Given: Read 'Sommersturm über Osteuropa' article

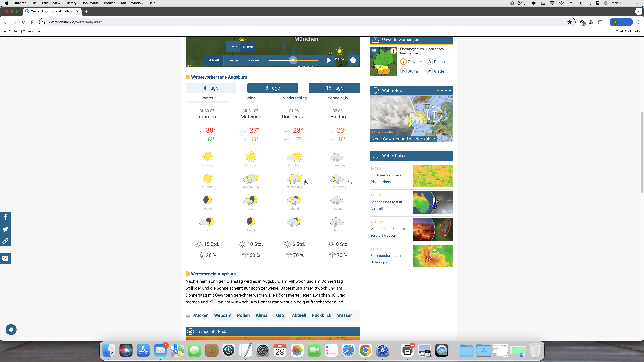Looking at the screenshot, I should click(x=386, y=259).
